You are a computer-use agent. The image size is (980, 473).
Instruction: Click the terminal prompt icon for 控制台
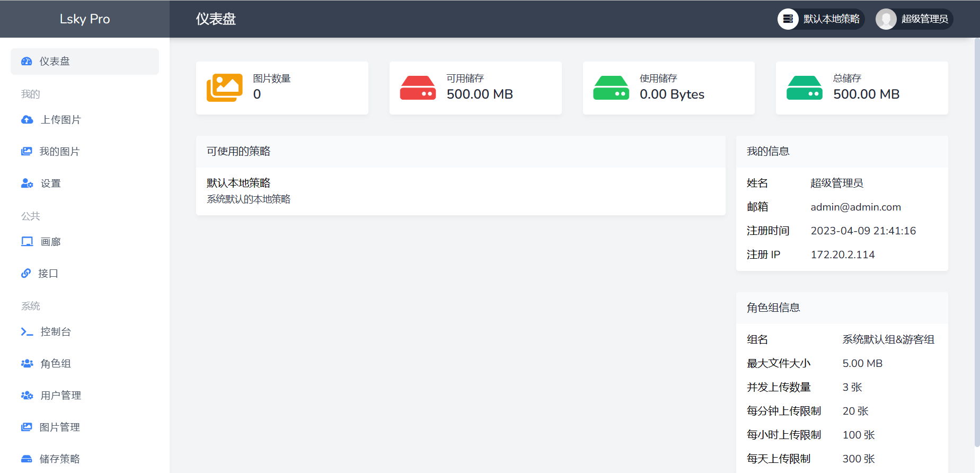(x=27, y=332)
